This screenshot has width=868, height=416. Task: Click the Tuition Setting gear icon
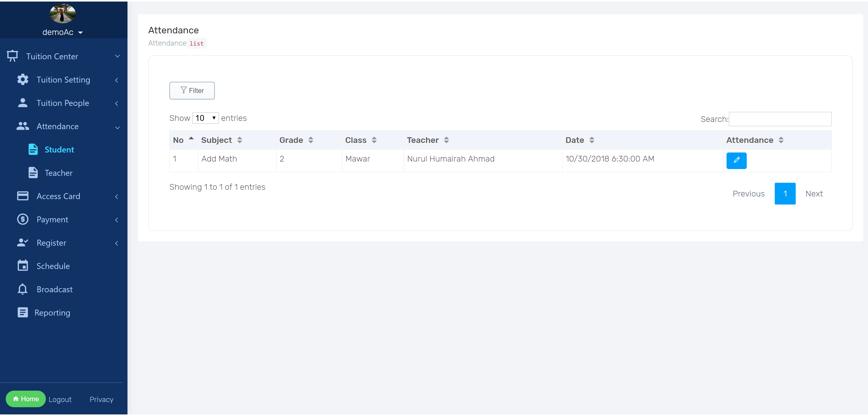pyautogui.click(x=23, y=79)
